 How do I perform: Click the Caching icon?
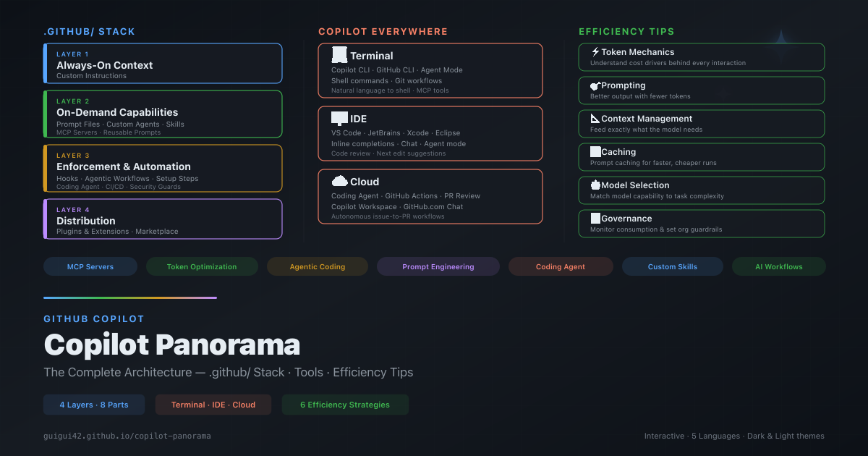tap(595, 152)
